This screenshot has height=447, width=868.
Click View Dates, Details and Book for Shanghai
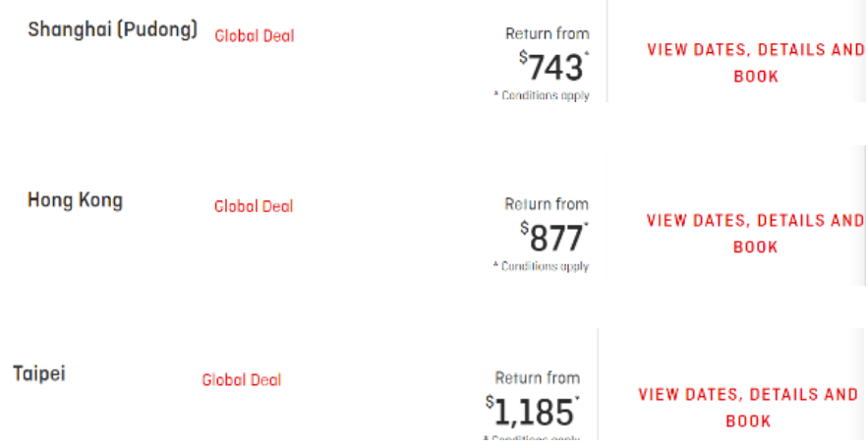point(755,63)
